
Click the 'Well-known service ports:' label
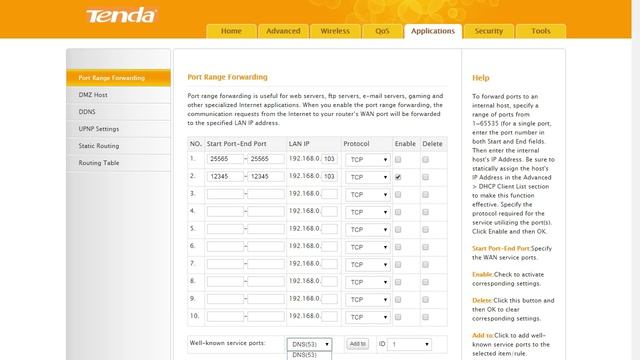point(227,343)
